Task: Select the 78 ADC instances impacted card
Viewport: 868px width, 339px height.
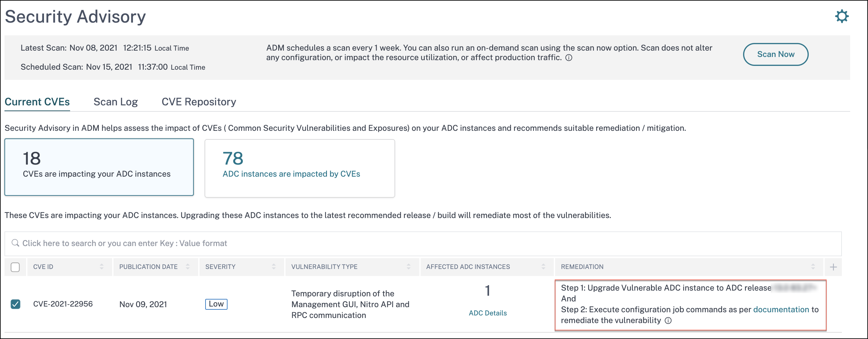Action: [x=300, y=168]
